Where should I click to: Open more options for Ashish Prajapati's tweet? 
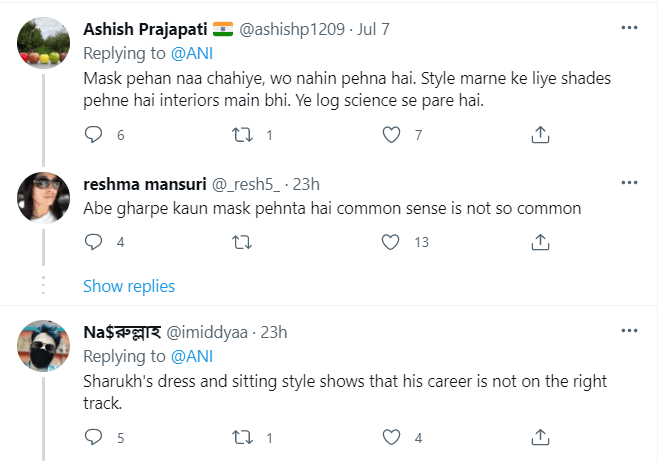(629, 28)
